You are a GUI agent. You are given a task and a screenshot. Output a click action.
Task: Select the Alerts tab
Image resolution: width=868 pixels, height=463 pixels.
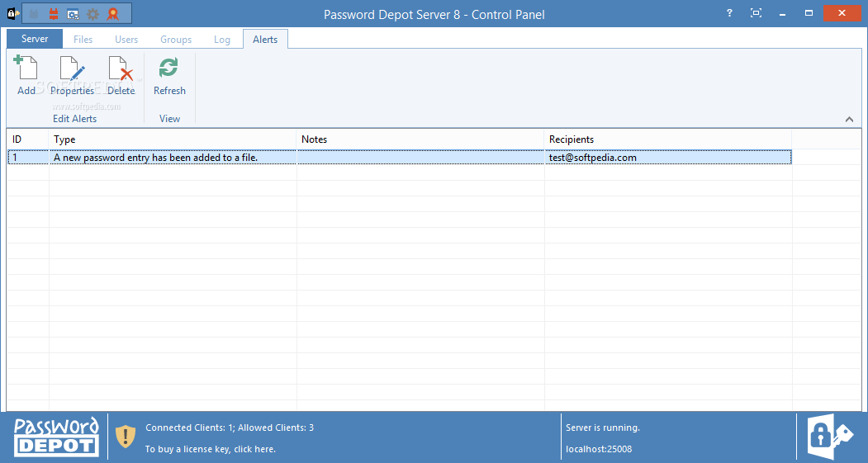pyautogui.click(x=265, y=40)
